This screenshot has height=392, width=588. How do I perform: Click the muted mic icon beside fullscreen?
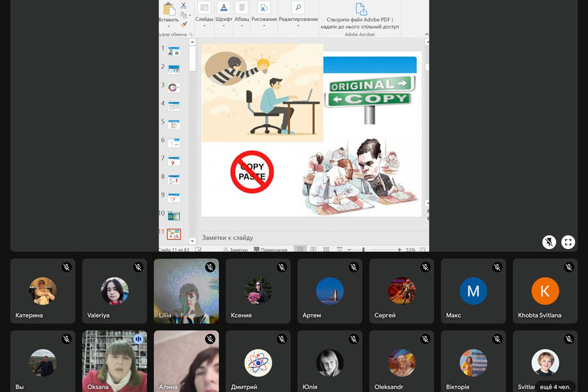click(549, 242)
